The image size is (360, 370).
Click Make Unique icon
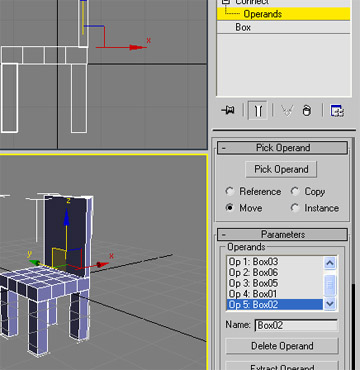click(x=287, y=111)
